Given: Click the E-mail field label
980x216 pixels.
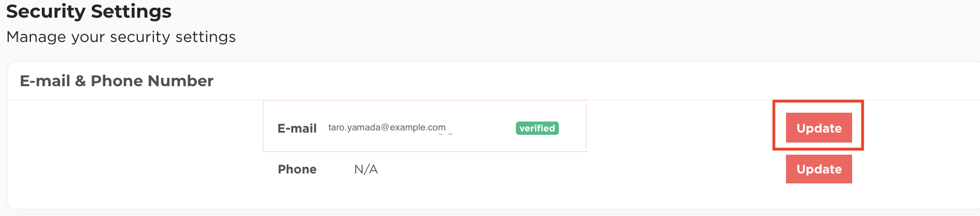Looking at the screenshot, I should click(x=297, y=128).
